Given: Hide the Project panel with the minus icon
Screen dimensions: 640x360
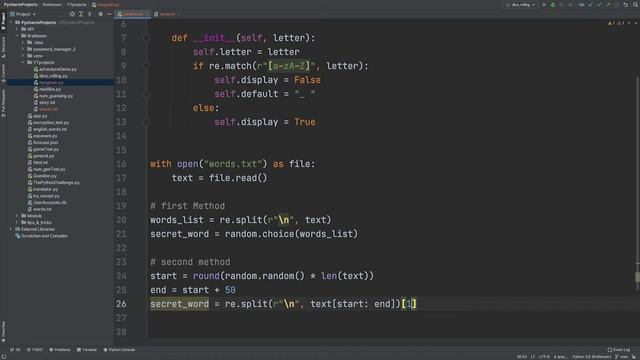Looking at the screenshot, I should coord(109,14).
